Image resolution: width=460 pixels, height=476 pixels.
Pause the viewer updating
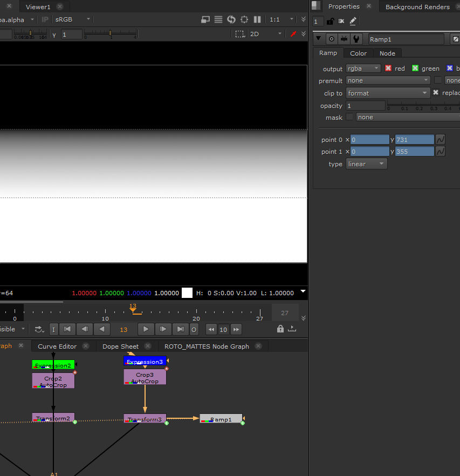coord(257,19)
